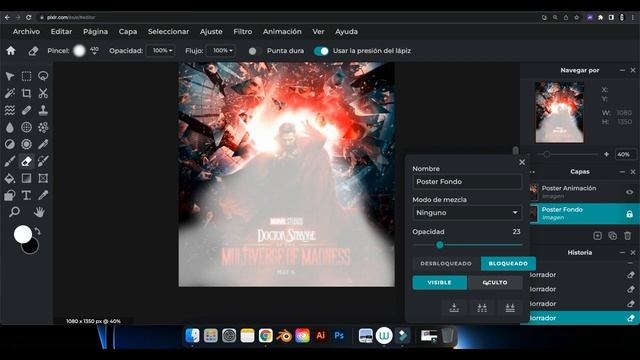Click the Nombre field Poster Fondo
Screen dimensions: 640x360
tap(467, 182)
